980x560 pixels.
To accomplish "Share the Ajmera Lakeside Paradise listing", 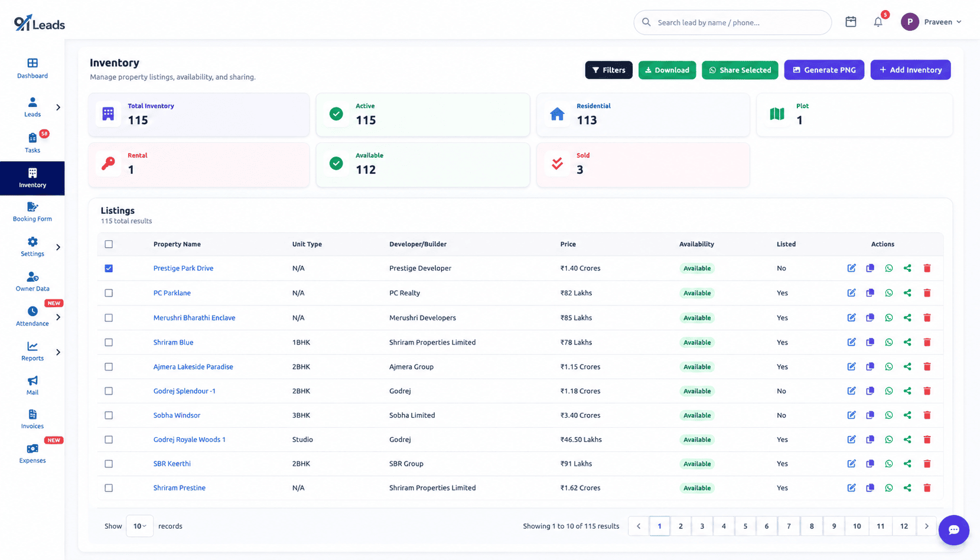I will pos(907,367).
